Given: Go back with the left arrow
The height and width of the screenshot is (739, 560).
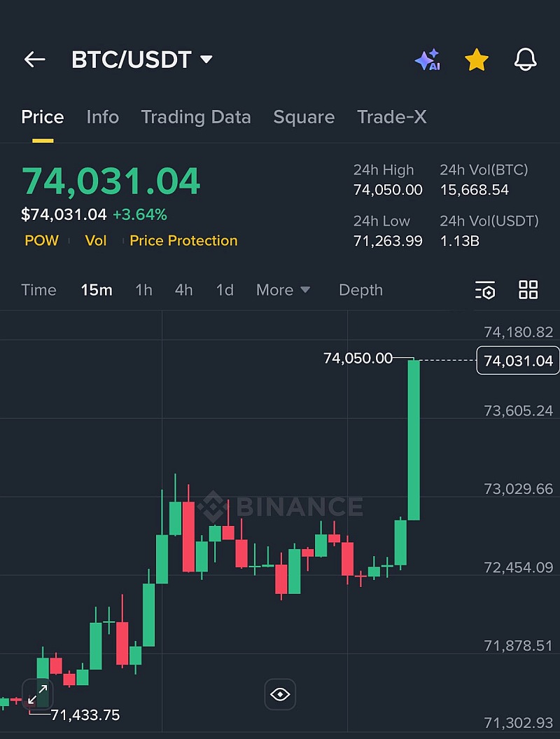Looking at the screenshot, I should (34, 60).
